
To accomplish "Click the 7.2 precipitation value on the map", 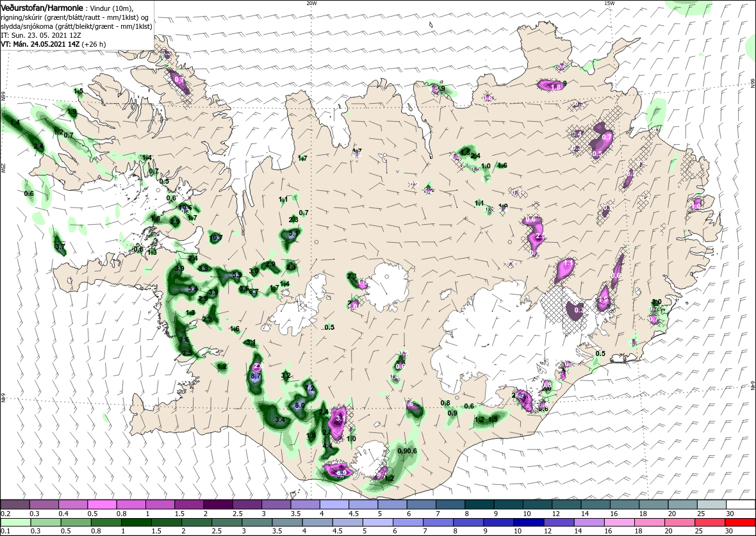I will (x=310, y=388).
